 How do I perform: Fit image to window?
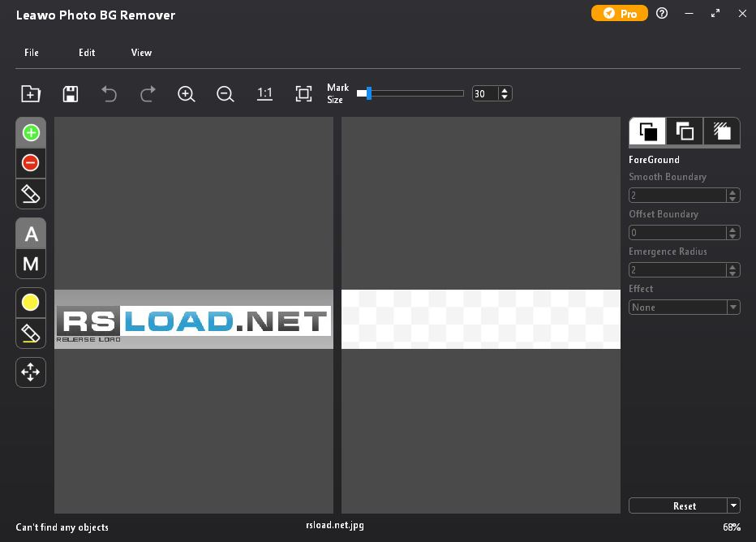coord(303,93)
